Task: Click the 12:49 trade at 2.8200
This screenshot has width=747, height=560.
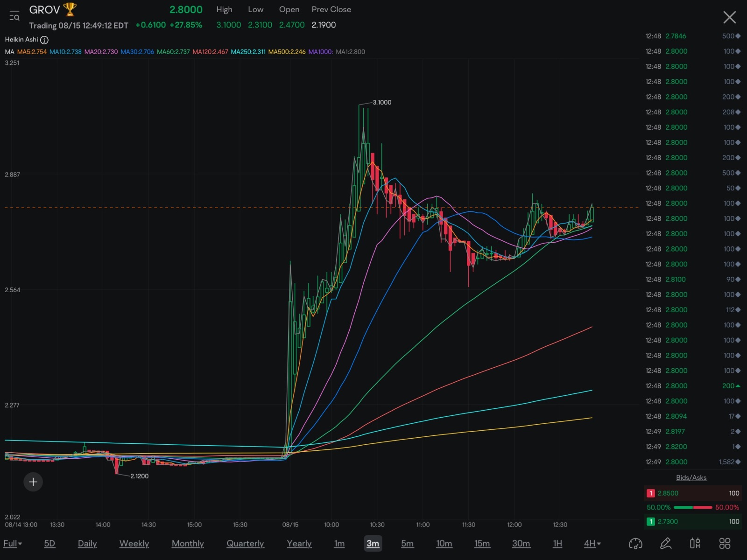Action: tap(693, 447)
